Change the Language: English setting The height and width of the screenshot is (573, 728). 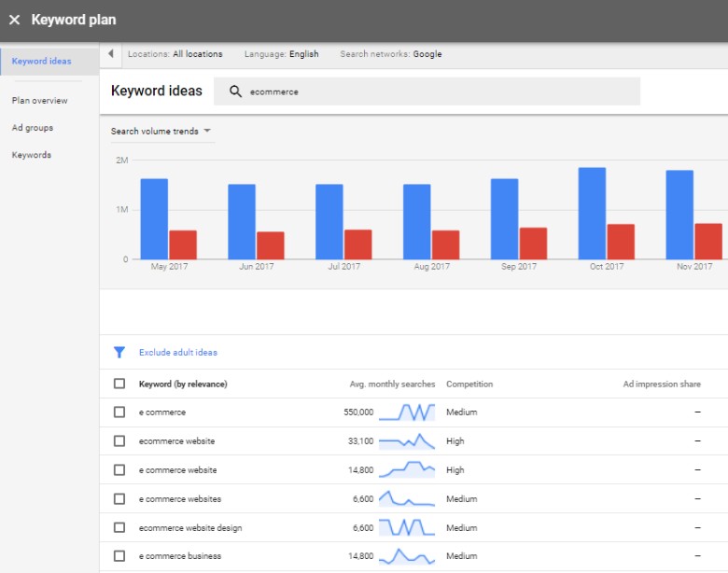tap(281, 54)
